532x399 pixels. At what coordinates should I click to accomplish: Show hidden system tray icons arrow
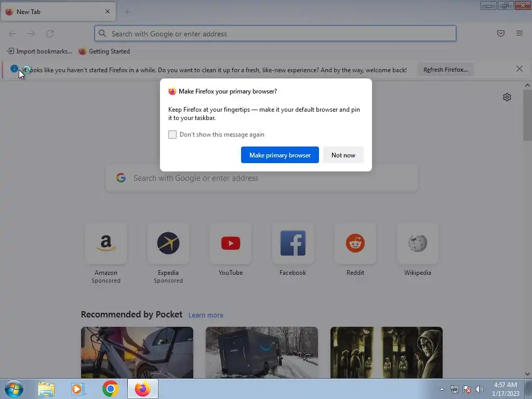tap(442, 389)
